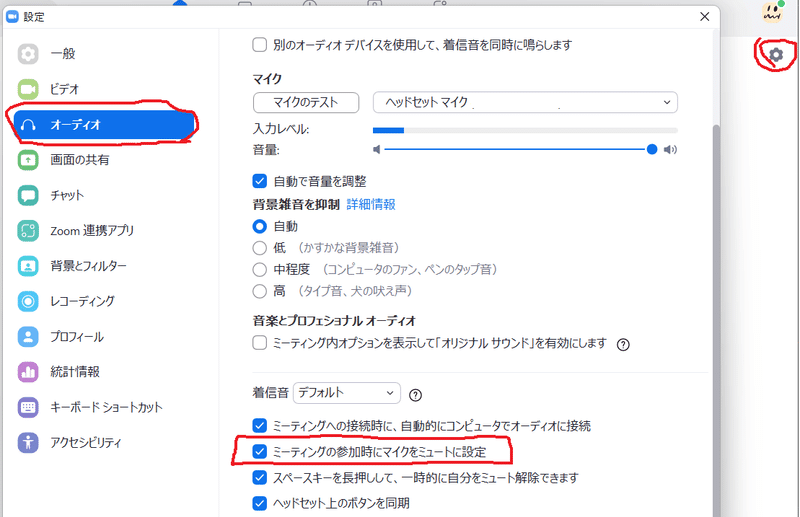The image size is (800, 517).
Task: Uncheck 自動で音量を調整
Action: coord(260,181)
